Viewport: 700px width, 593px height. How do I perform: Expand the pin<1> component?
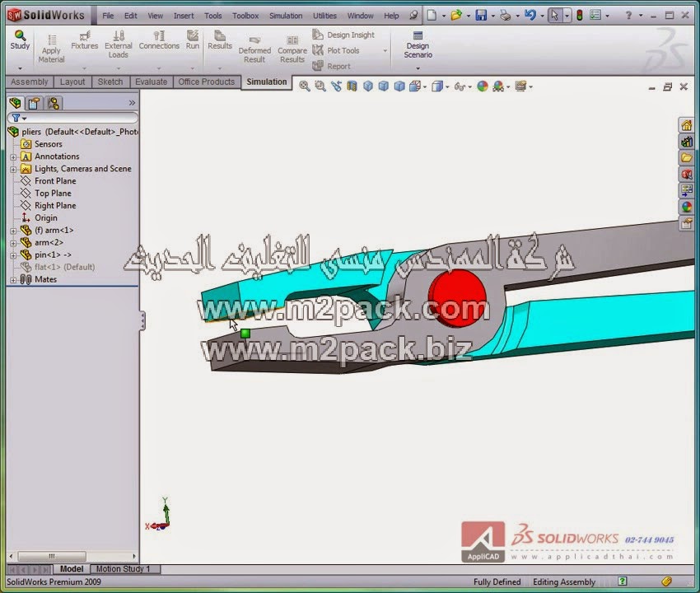point(13,256)
